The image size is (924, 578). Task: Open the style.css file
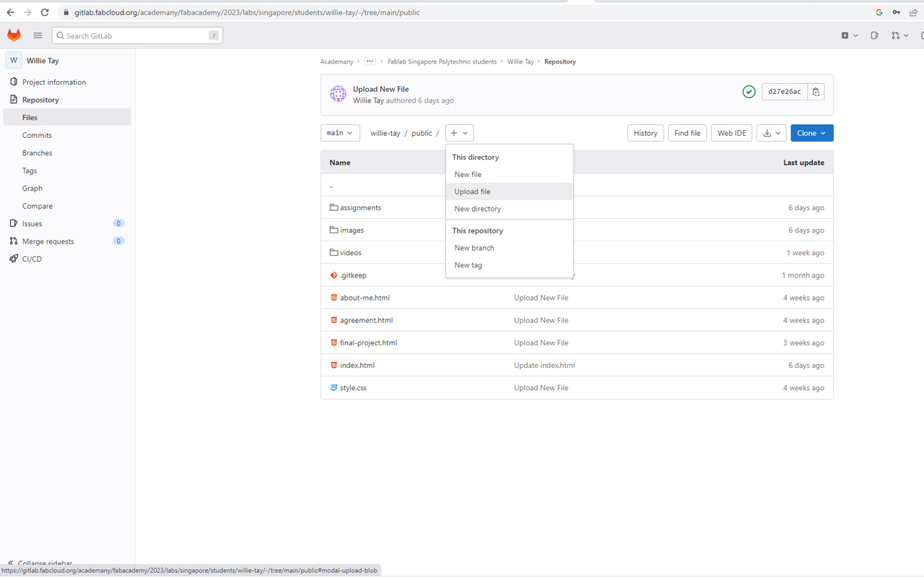353,388
